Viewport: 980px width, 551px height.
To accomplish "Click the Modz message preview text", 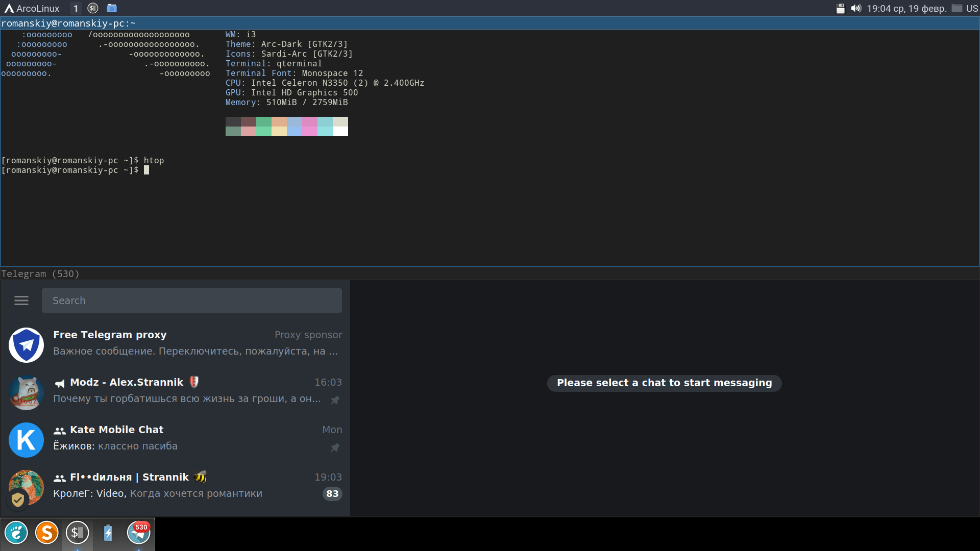I will [187, 399].
